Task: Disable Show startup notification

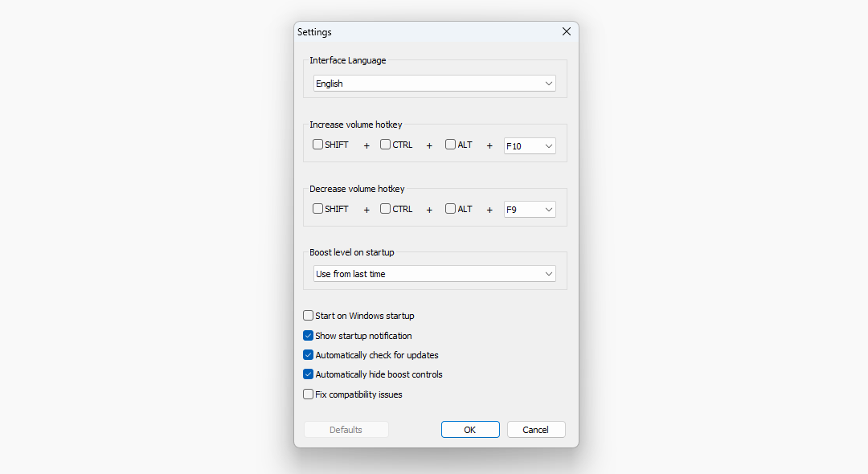Action: 308,335
